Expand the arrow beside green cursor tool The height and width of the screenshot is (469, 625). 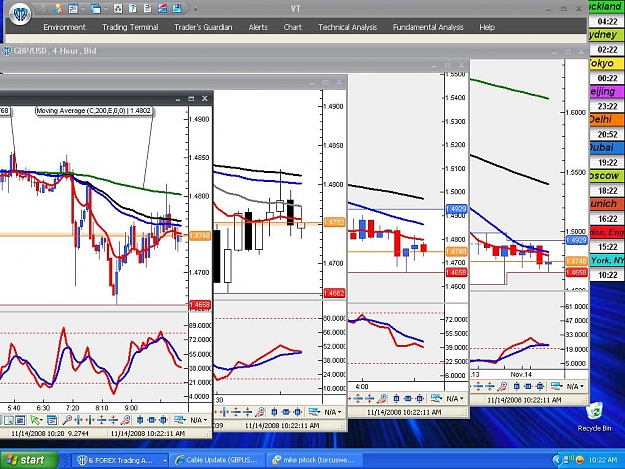[41, 420]
